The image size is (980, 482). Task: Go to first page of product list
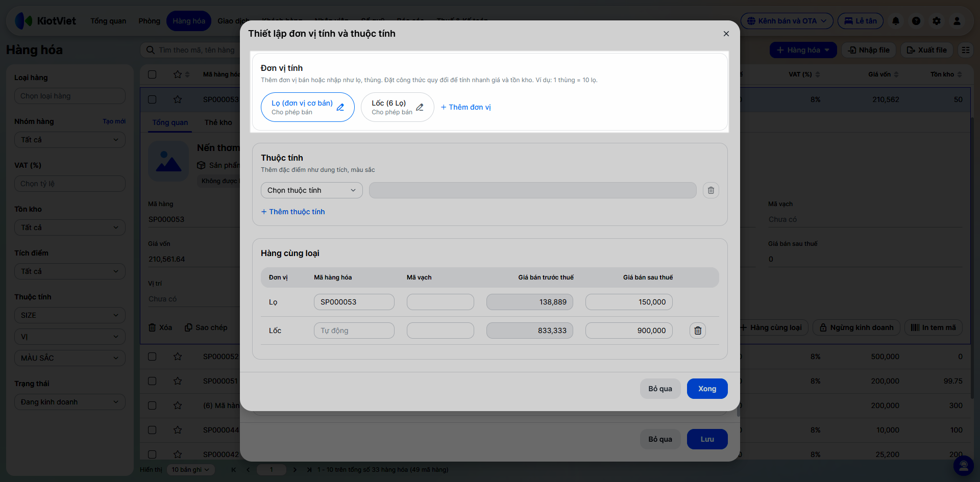tap(234, 470)
